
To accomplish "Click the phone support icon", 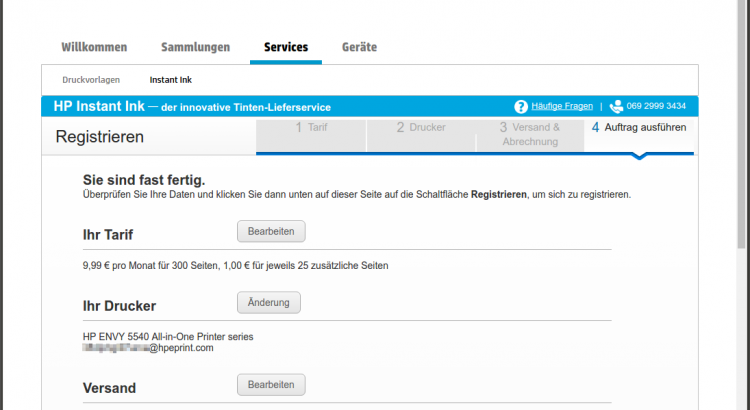I will (616, 106).
